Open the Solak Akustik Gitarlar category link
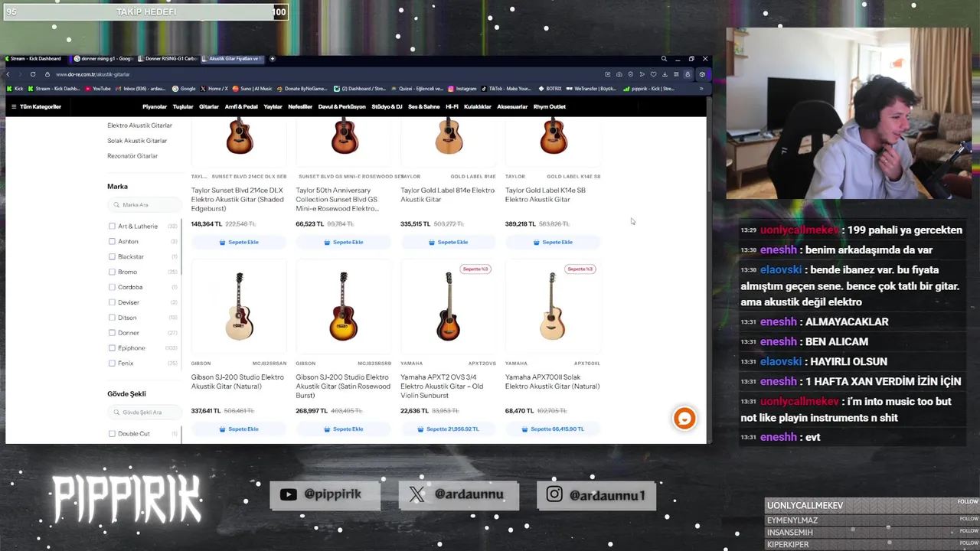Image resolution: width=980 pixels, height=551 pixels. click(x=137, y=141)
